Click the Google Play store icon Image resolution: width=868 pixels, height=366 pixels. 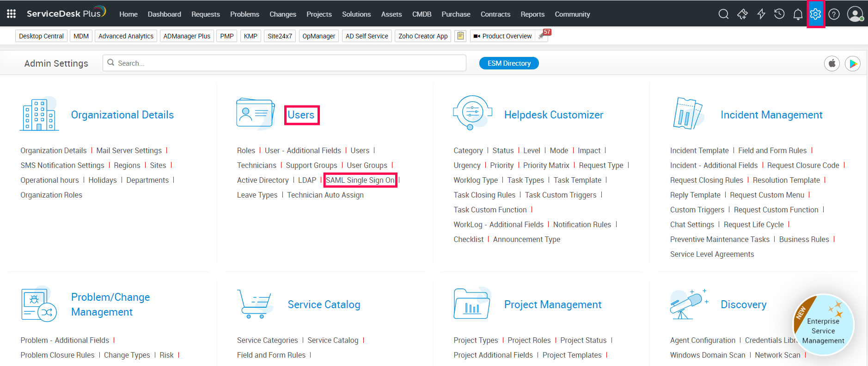pyautogui.click(x=853, y=63)
